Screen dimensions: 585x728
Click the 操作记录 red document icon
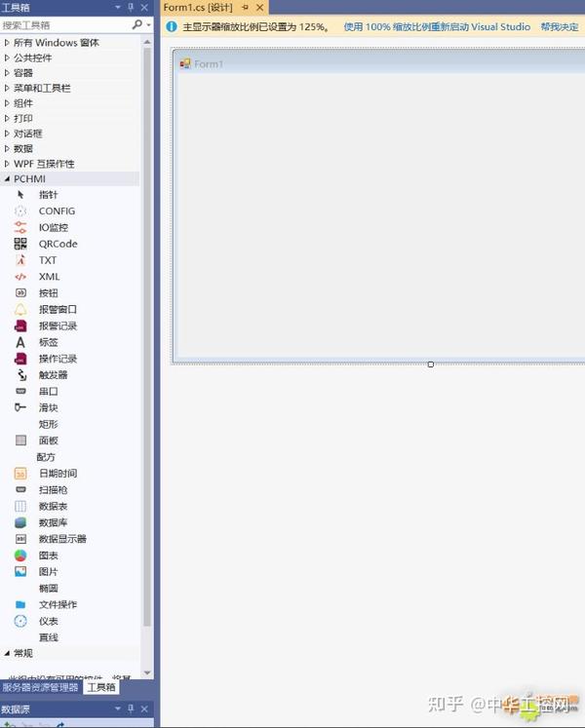click(x=20, y=359)
